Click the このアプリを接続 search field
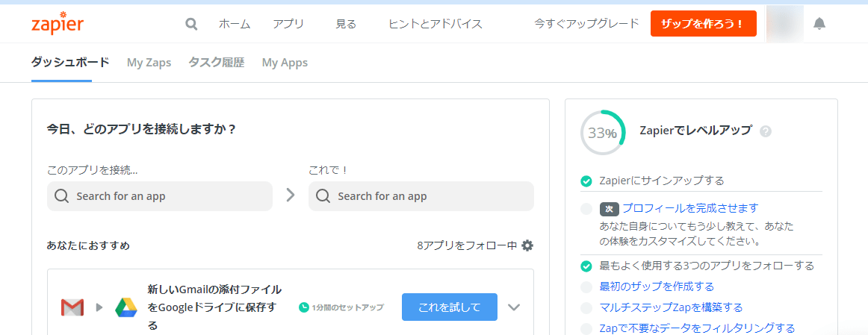 pos(160,196)
